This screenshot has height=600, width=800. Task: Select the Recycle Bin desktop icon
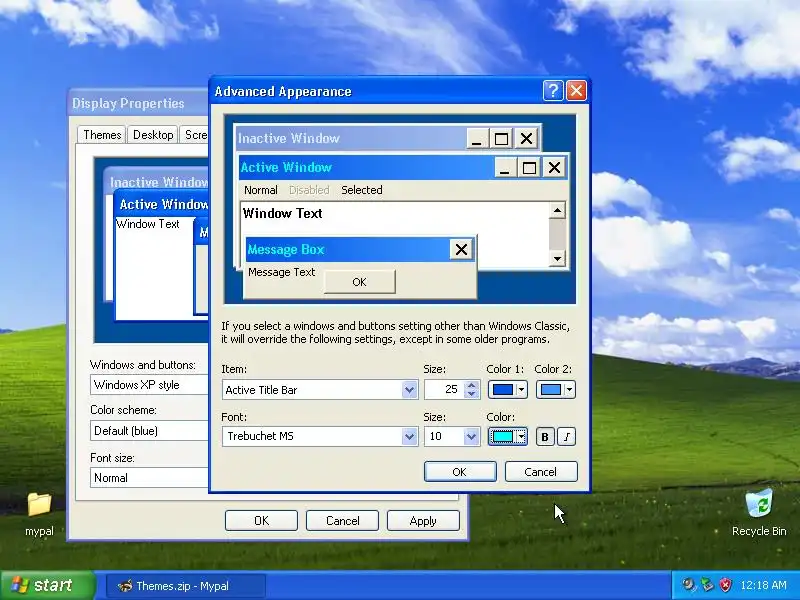click(759, 513)
